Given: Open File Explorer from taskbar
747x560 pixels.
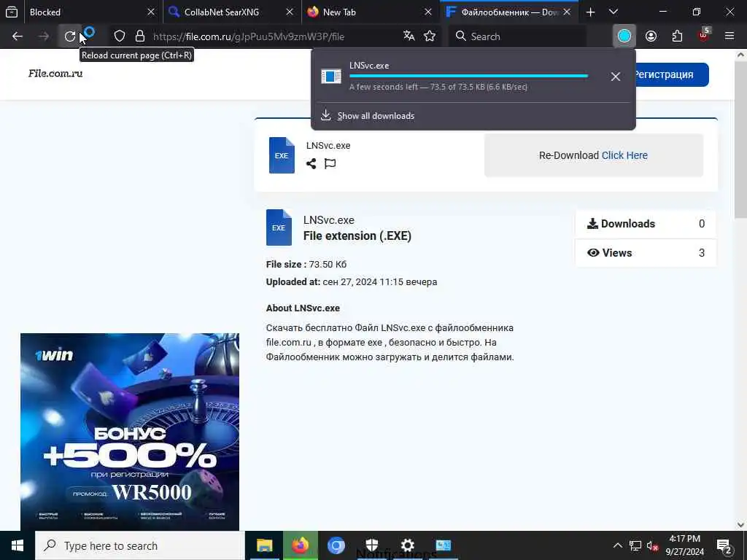Looking at the screenshot, I should coord(264,545).
